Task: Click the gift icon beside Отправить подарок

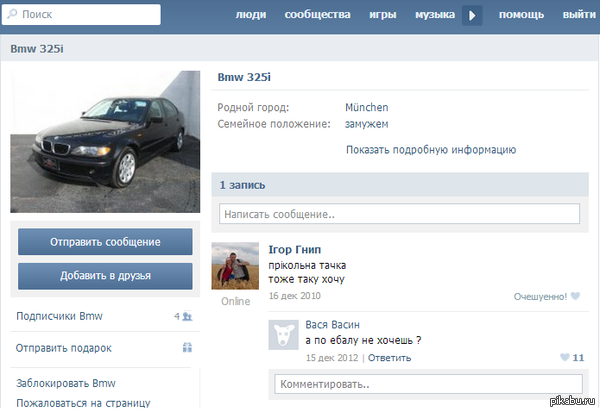Action: 187,347
